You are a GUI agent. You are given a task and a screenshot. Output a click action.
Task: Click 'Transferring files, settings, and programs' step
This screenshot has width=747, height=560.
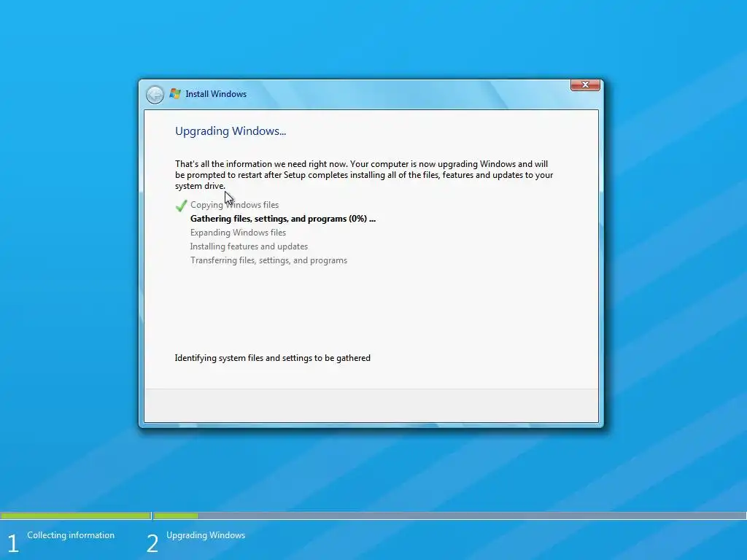tap(268, 260)
